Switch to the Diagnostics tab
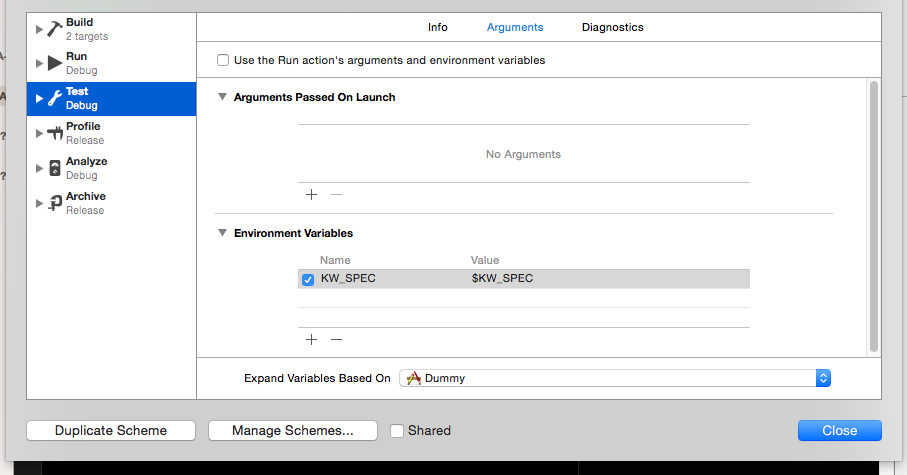Viewport: 907px width, 475px height. pos(612,27)
